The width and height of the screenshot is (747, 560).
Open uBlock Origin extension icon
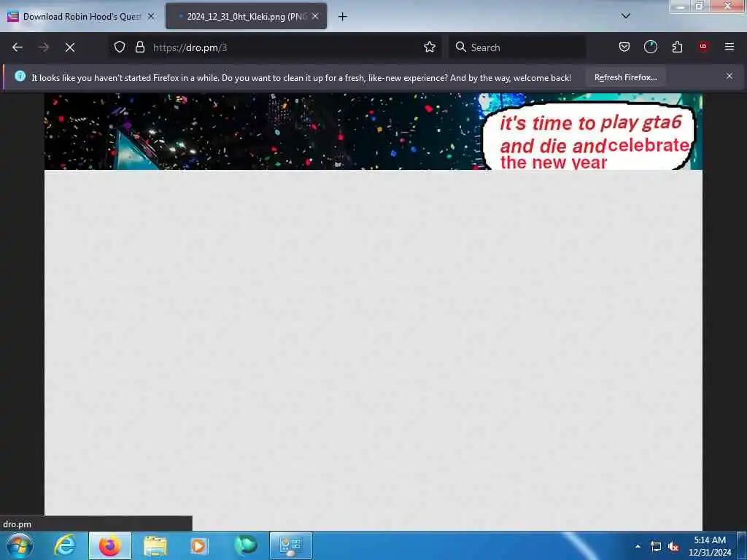click(x=703, y=47)
